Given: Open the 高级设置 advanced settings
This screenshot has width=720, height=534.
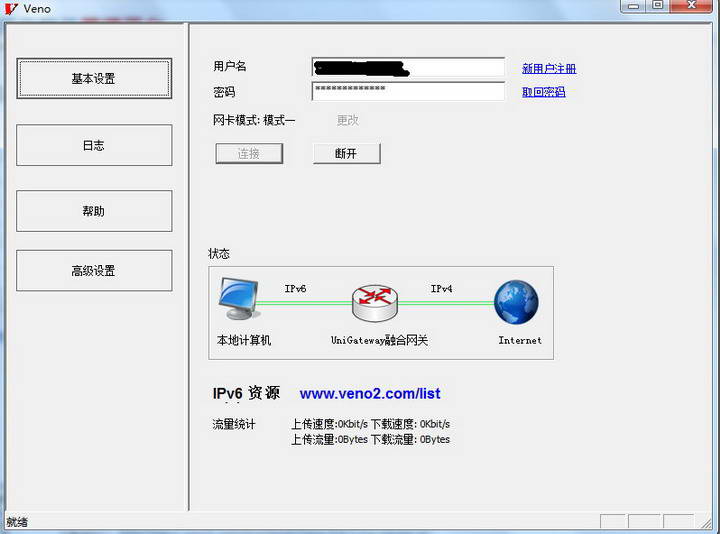Looking at the screenshot, I should pyautogui.click(x=94, y=270).
